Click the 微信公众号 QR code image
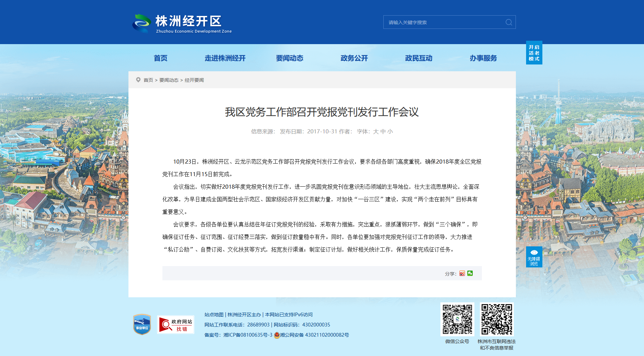The image size is (644, 356). pos(457,319)
